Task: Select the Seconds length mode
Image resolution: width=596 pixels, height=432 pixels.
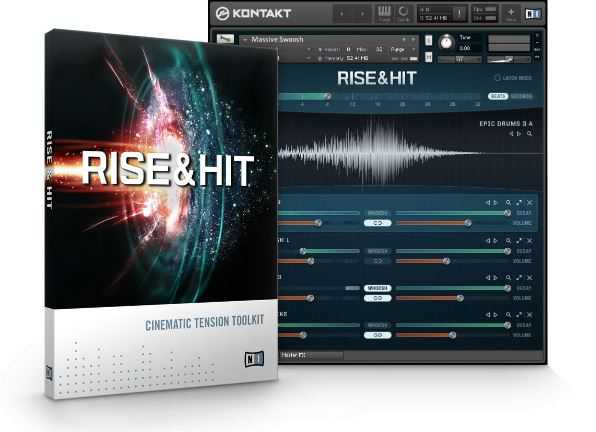Action: 522,97
